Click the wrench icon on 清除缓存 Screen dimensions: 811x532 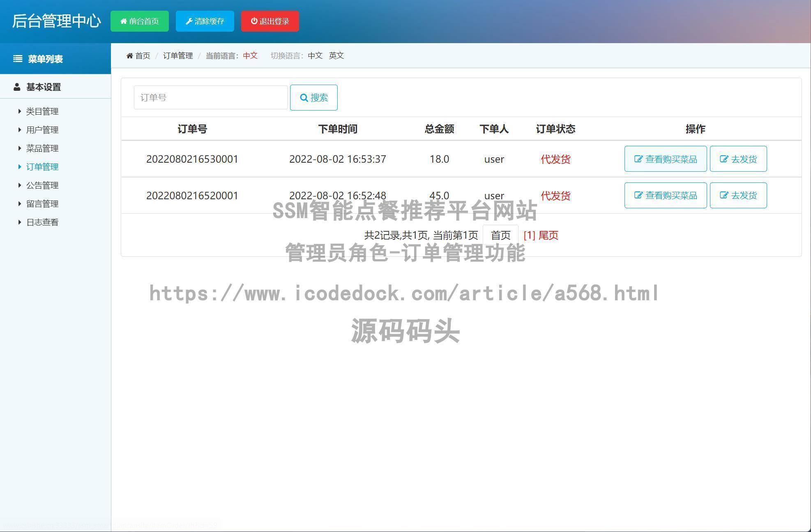189,21
